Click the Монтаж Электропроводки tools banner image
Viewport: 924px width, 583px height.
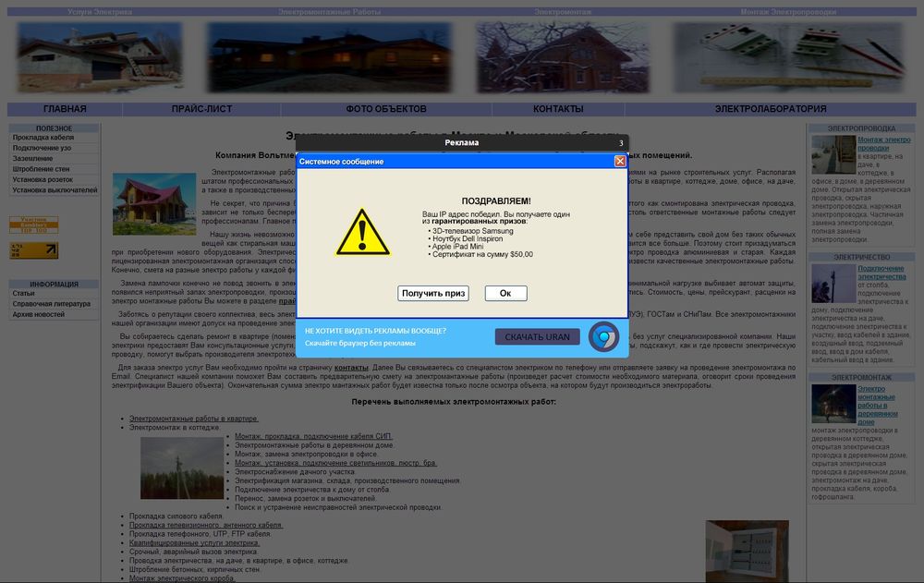(x=788, y=57)
